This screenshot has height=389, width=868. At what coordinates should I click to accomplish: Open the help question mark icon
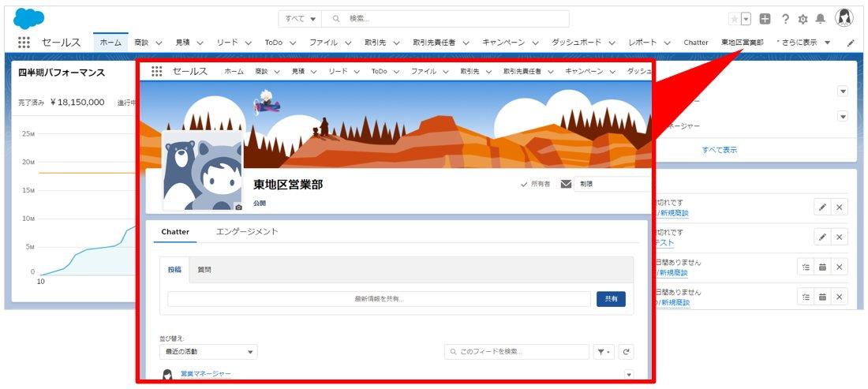(785, 20)
